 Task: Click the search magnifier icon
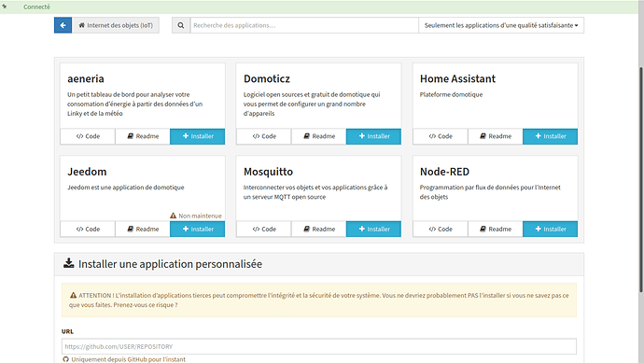tap(181, 25)
